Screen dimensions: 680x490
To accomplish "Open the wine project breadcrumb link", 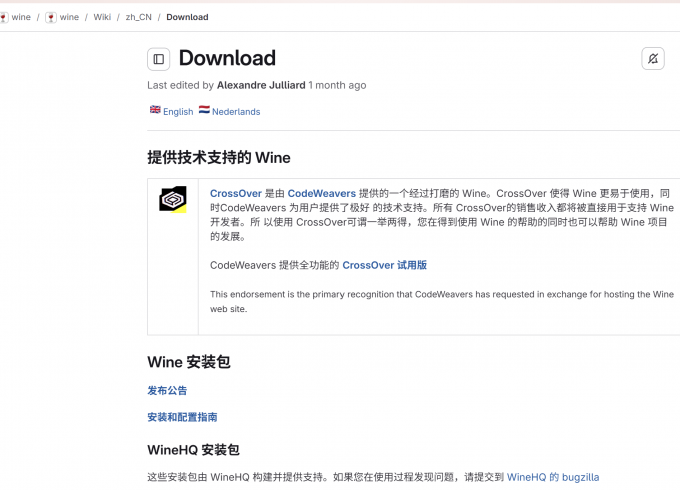I will coord(69,17).
